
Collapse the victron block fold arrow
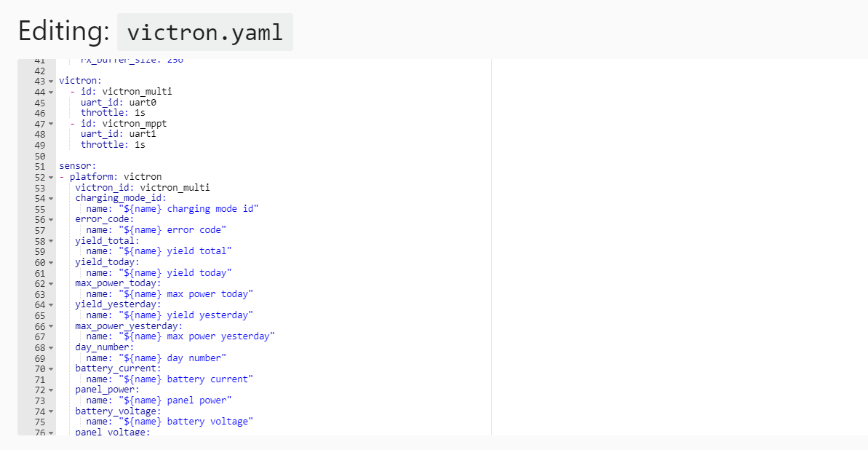click(51, 80)
